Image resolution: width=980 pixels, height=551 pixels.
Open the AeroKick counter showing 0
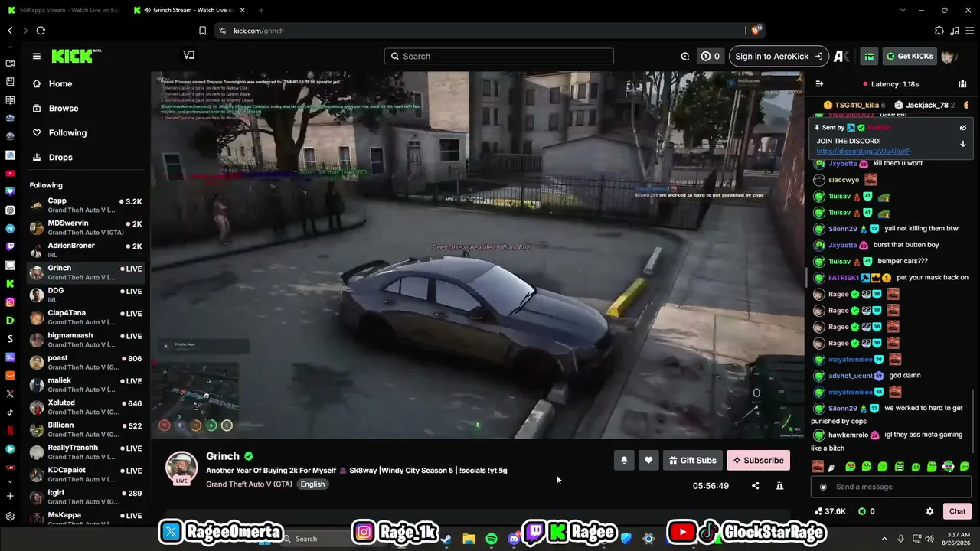coord(710,56)
